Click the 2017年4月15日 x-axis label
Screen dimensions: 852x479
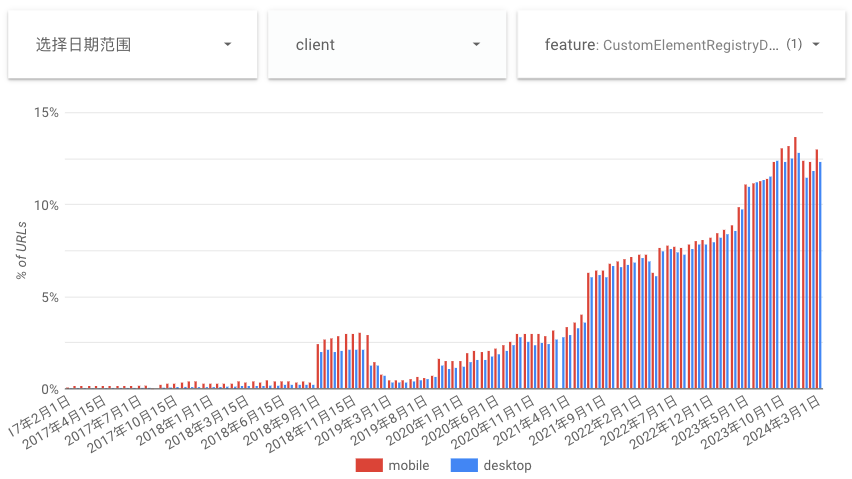pos(64,423)
